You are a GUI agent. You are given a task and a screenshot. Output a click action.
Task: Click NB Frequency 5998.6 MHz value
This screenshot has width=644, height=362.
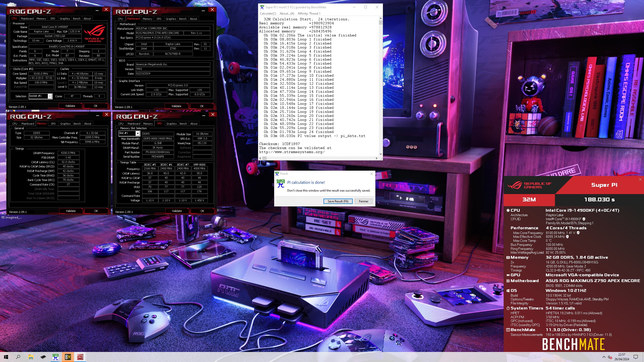tap(92, 142)
